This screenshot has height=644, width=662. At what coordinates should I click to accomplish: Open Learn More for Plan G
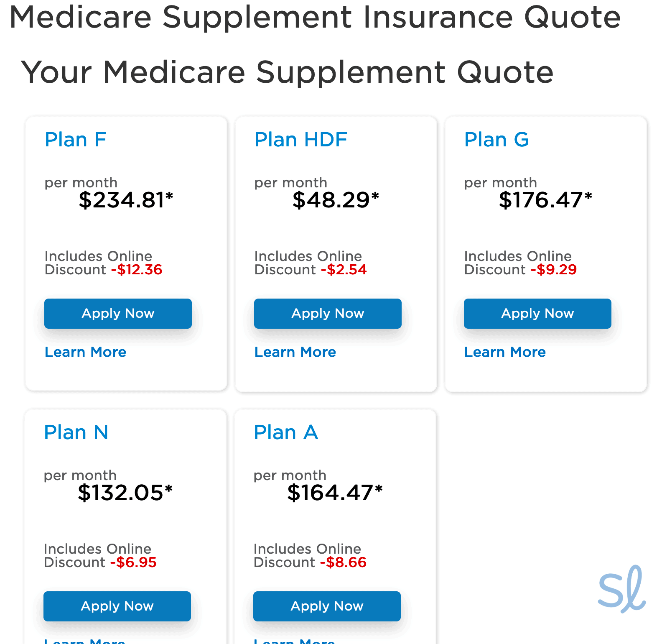tap(505, 352)
